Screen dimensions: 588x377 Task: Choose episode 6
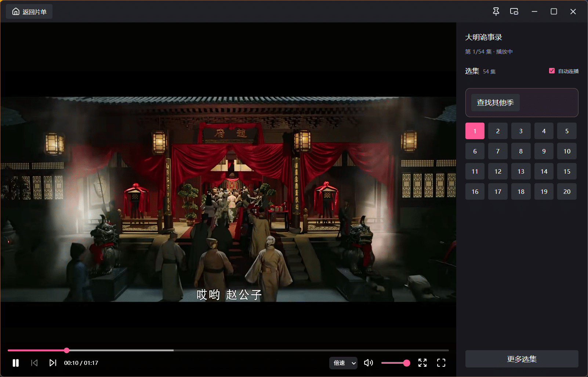coord(475,151)
